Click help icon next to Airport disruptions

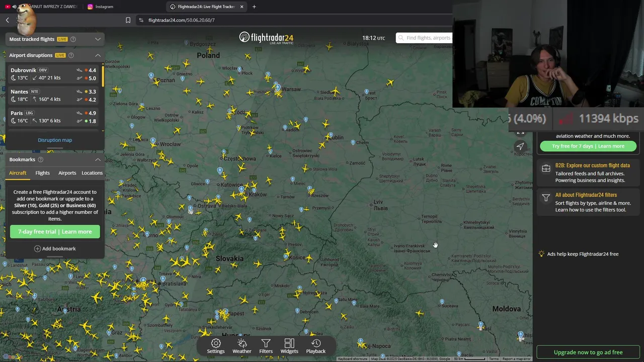pyautogui.click(x=71, y=55)
